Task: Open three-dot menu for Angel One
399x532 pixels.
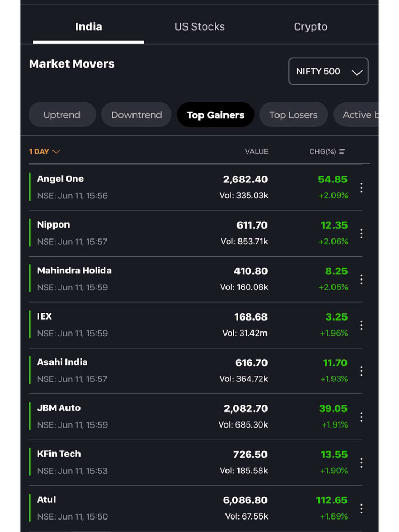Action: (x=361, y=188)
